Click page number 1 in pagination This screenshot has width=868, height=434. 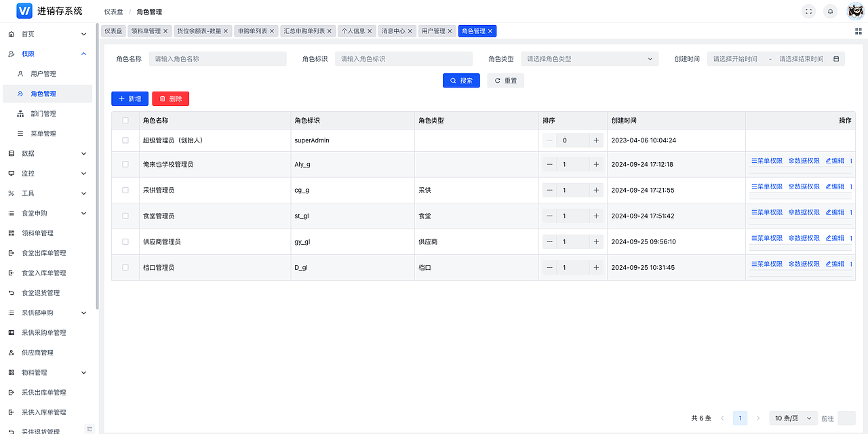tap(741, 418)
